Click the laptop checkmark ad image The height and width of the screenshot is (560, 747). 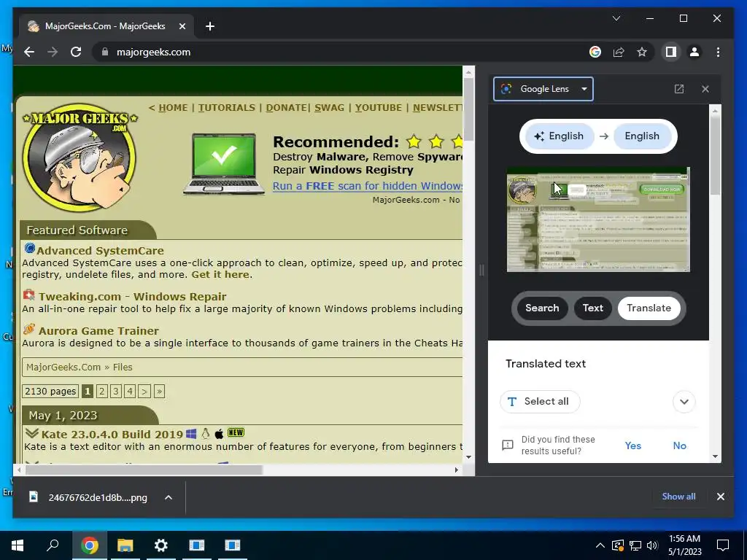coord(224,164)
